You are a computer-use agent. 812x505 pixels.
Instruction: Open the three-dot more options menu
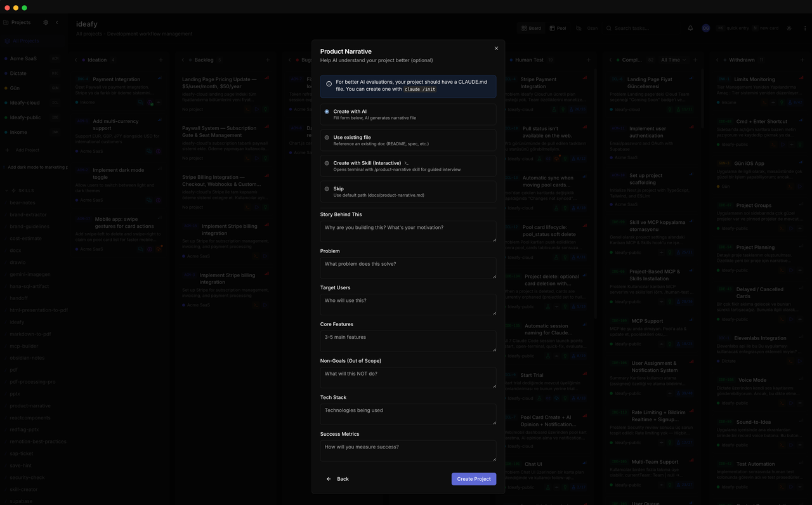(805, 28)
